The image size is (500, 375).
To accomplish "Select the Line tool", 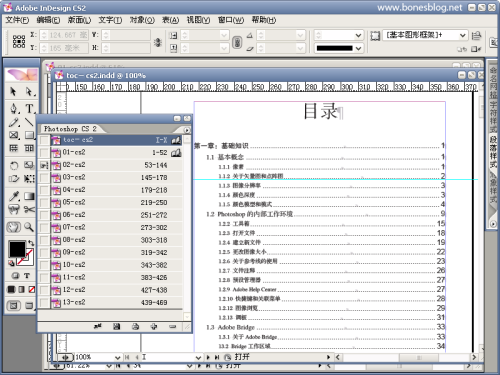I will tap(29, 122).
